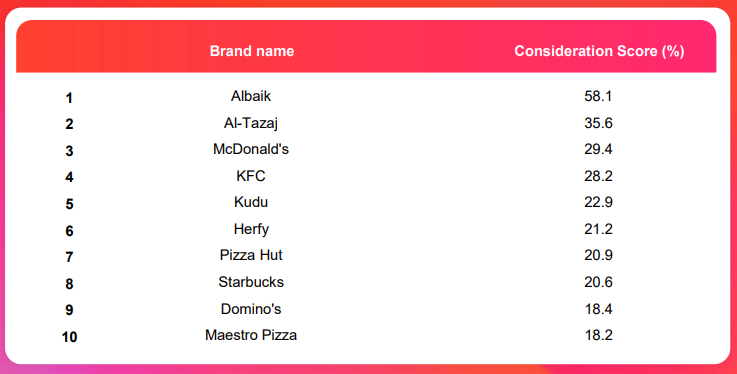Select the 18.2 score at bottom
Viewport: 737px width, 374px height.
coord(598,335)
